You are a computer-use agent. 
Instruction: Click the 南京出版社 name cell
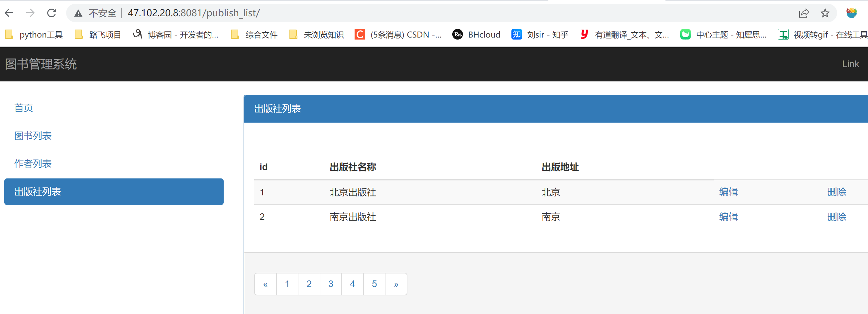click(353, 217)
